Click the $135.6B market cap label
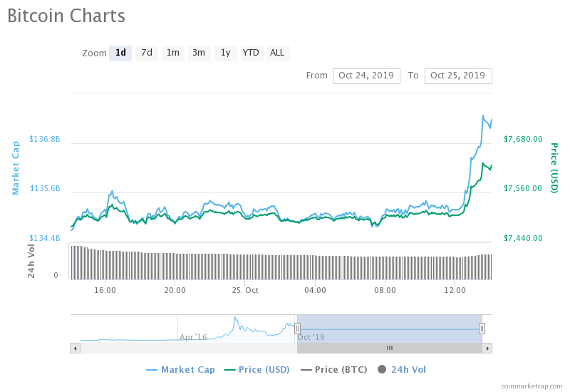 coord(45,188)
